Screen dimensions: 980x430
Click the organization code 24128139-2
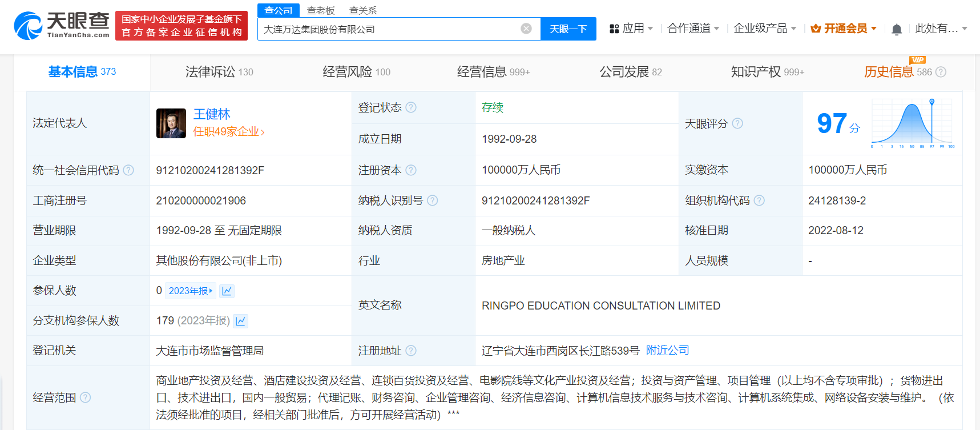tap(837, 200)
